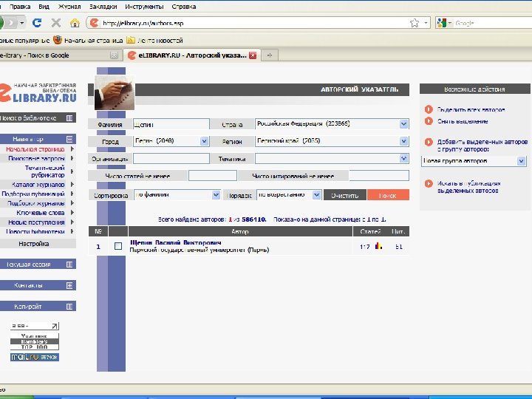Open the article statistics chart icon
The image size is (532, 399).
378,246
